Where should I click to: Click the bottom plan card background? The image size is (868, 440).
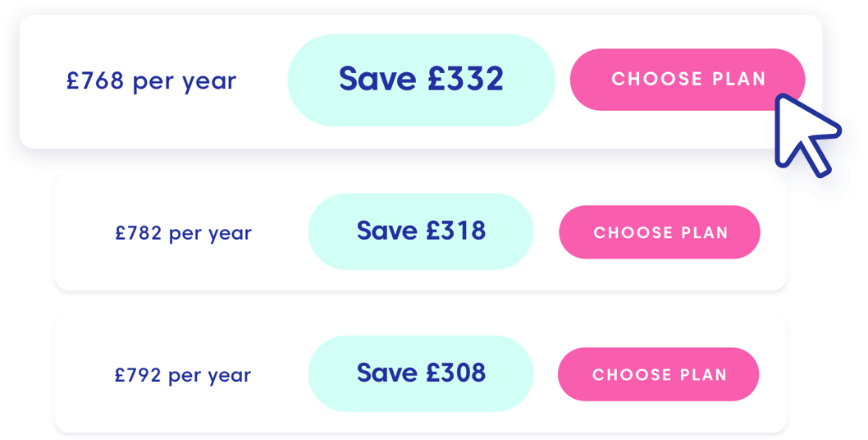pos(166,410)
